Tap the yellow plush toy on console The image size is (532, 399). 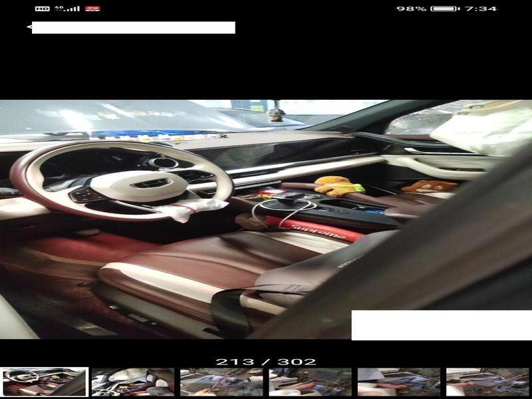(334, 186)
